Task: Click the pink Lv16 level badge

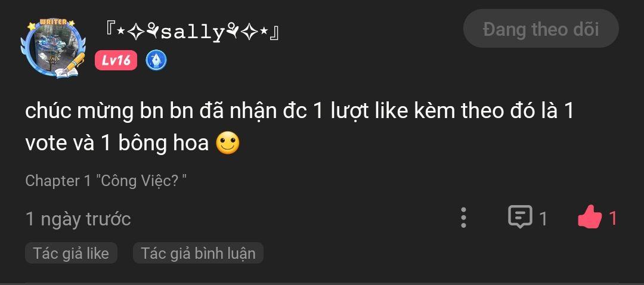Action: (x=116, y=61)
